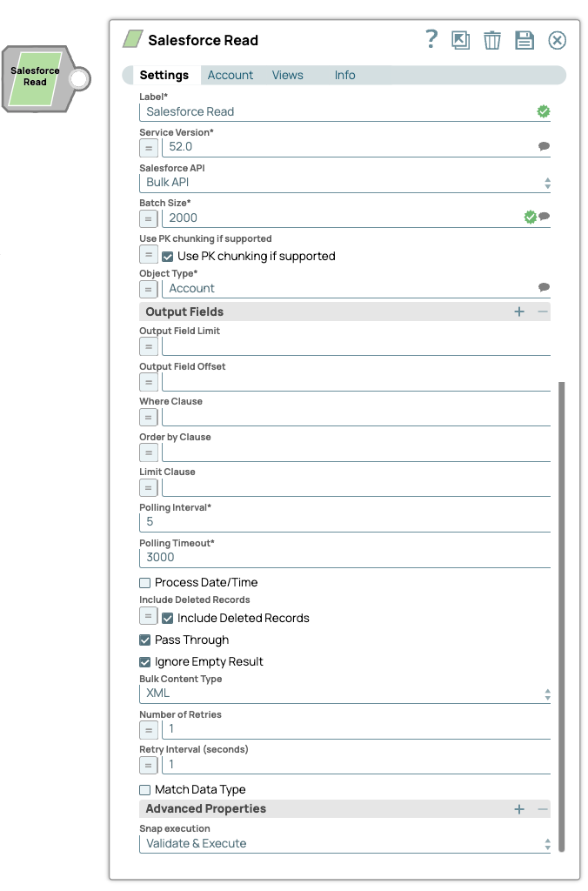Uncheck Use PK chunking if supported
Viewport: 588px width, 891px height.
[167, 257]
